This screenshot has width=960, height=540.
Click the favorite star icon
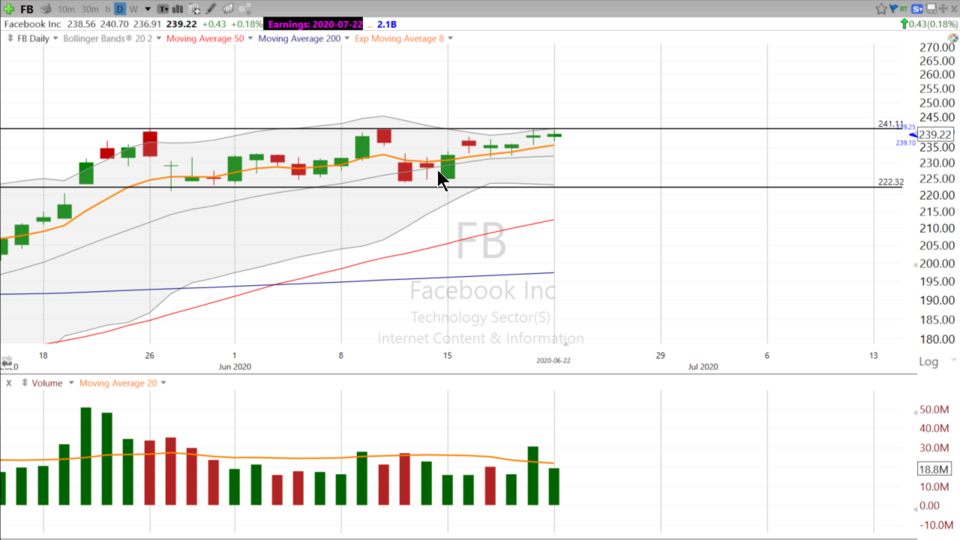click(881, 9)
